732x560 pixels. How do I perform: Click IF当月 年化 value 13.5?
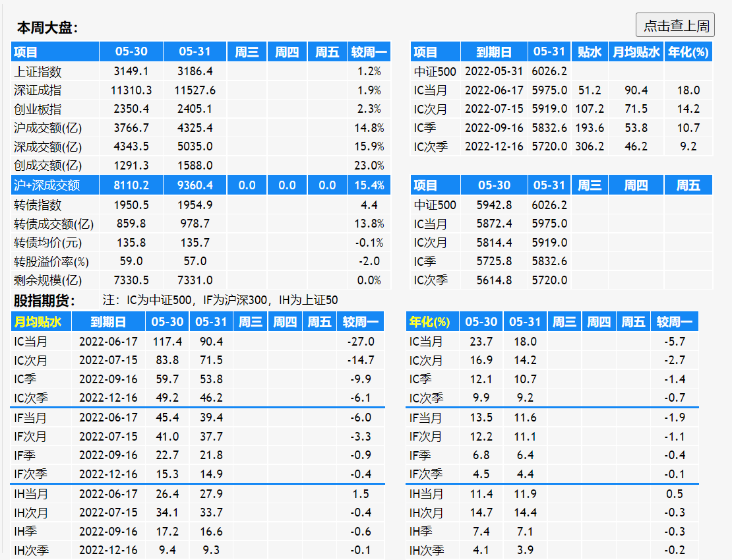(481, 418)
